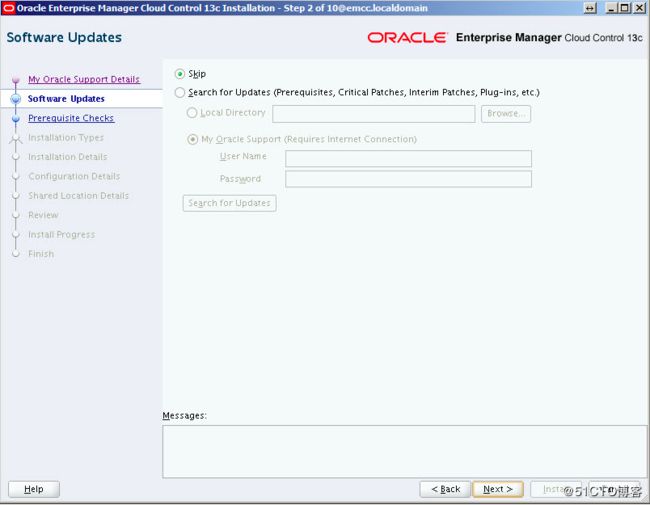
Task: Click the Finish step label
Action: coord(41,254)
